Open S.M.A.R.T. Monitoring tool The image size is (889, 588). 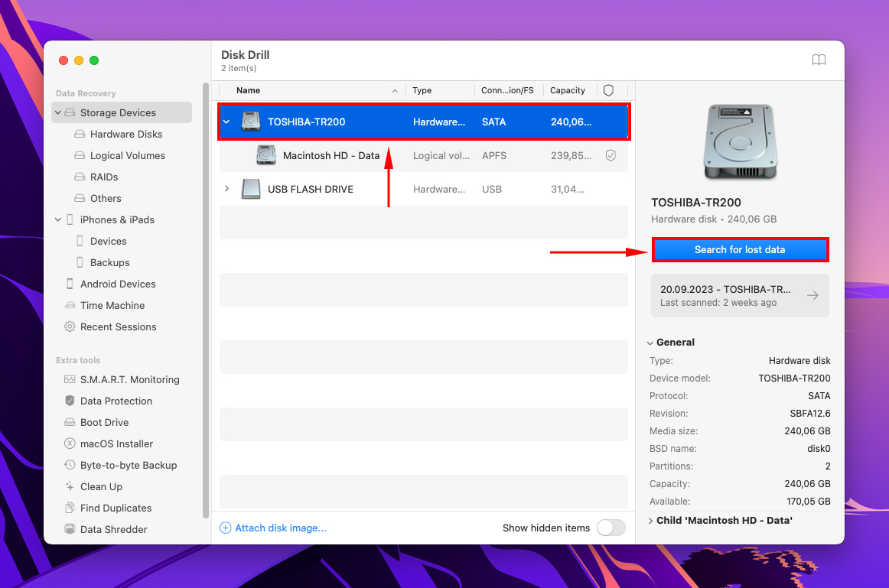(130, 379)
